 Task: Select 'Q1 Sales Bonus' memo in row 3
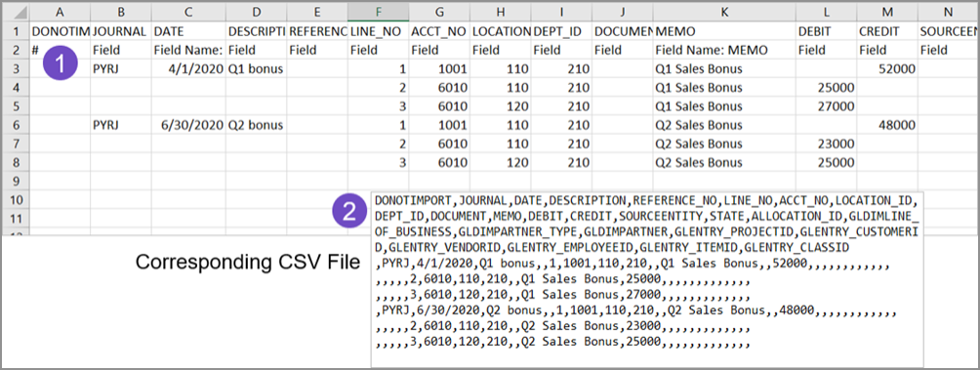[723, 68]
